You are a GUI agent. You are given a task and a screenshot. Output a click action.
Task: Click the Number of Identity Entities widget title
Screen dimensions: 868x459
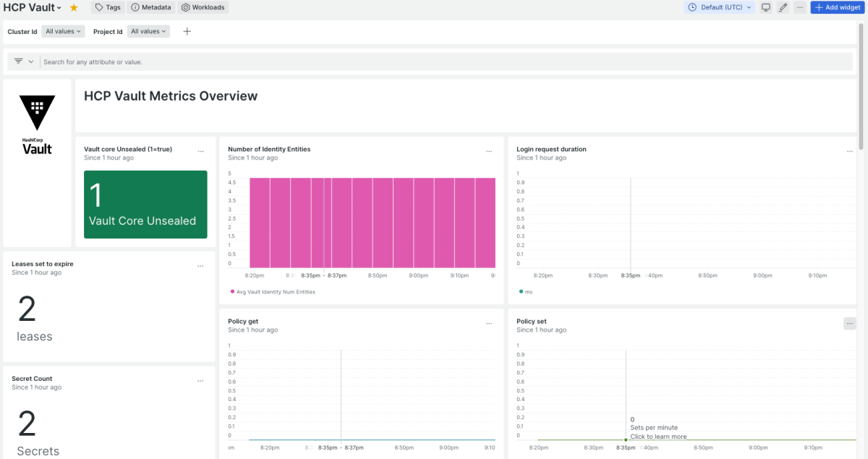coord(269,149)
